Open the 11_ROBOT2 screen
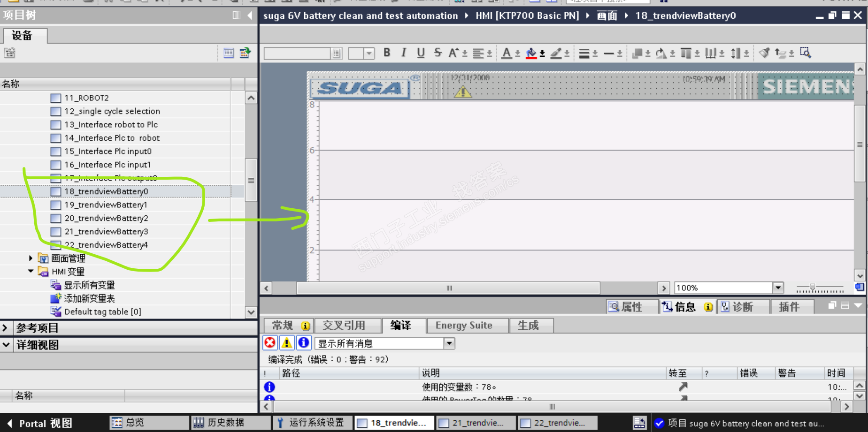This screenshot has height=432, width=868. tap(86, 98)
